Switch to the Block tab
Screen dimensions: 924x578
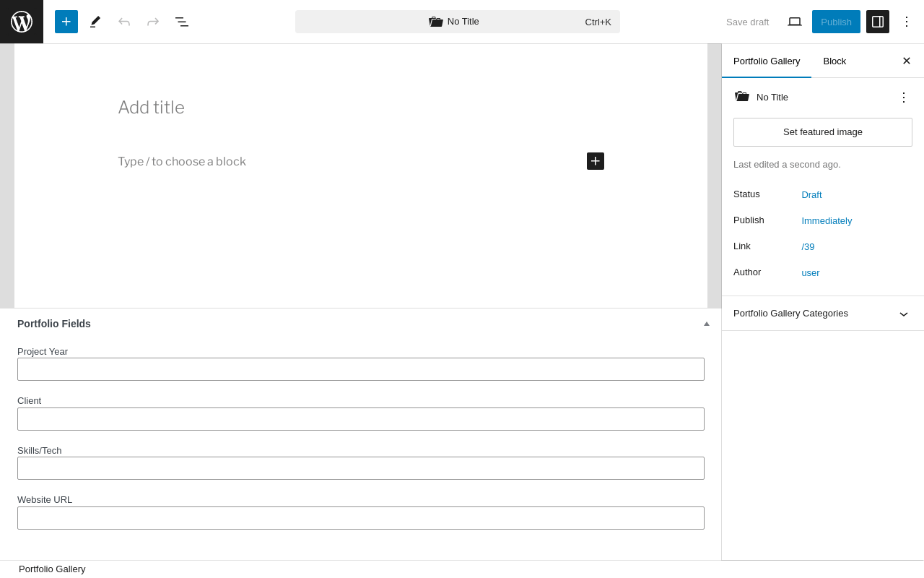pos(834,61)
